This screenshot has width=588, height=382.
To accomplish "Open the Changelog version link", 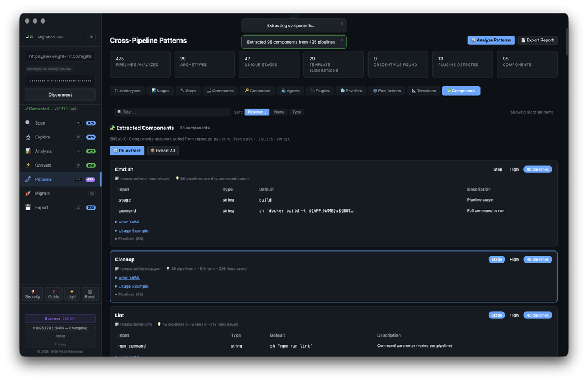I will click(60, 328).
